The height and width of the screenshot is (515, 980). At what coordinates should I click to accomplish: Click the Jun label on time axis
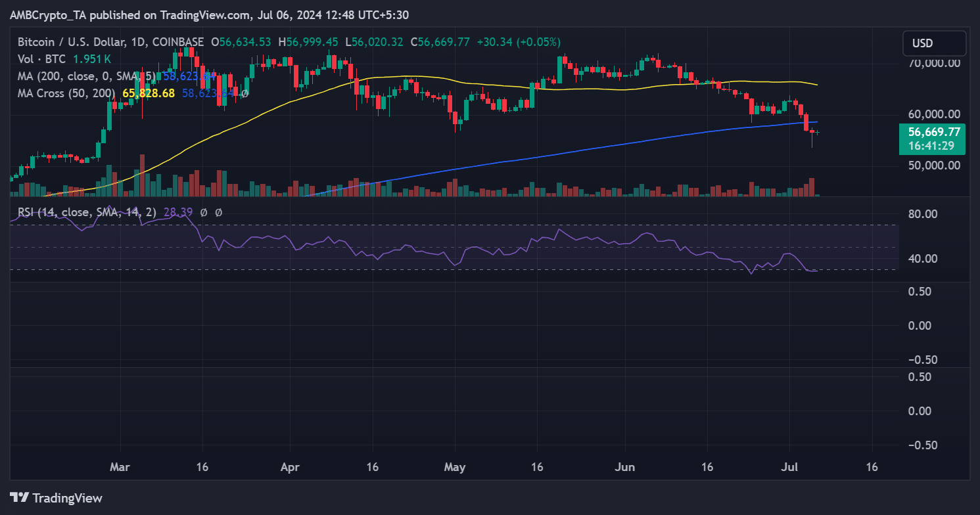pyautogui.click(x=626, y=468)
